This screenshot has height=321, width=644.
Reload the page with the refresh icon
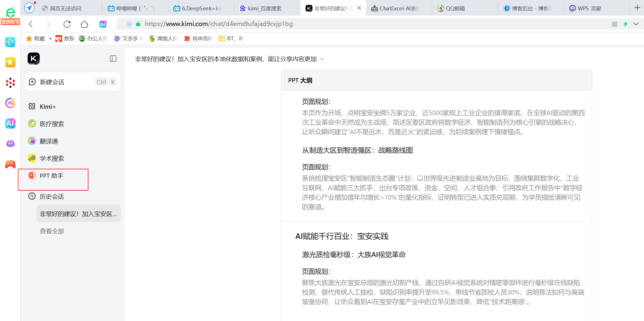(x=67, y=24)
